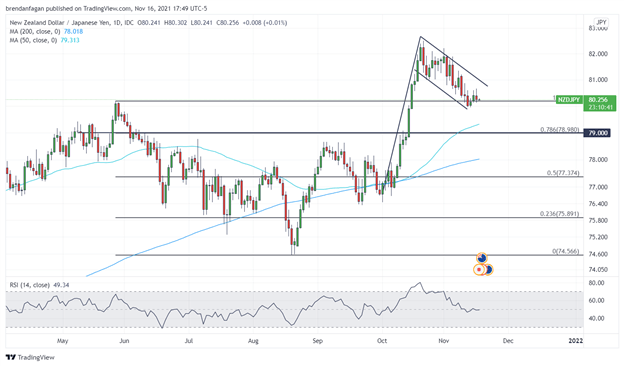Click the 1D interval in the chart title
This screenshot has width=624, height=366.
point(117,23)
